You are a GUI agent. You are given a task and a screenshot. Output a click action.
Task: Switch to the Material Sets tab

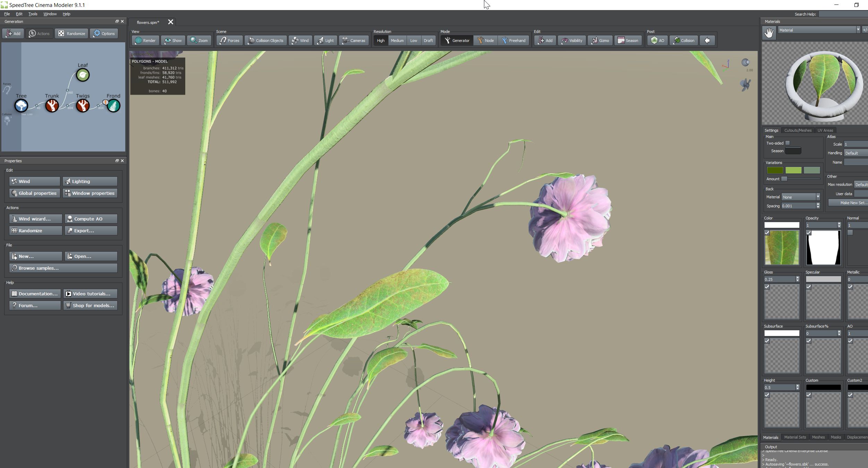(x=795, y=437)
